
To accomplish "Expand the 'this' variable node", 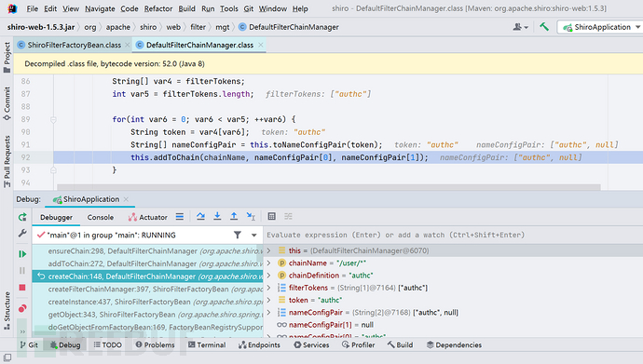I will coord(269,250).
